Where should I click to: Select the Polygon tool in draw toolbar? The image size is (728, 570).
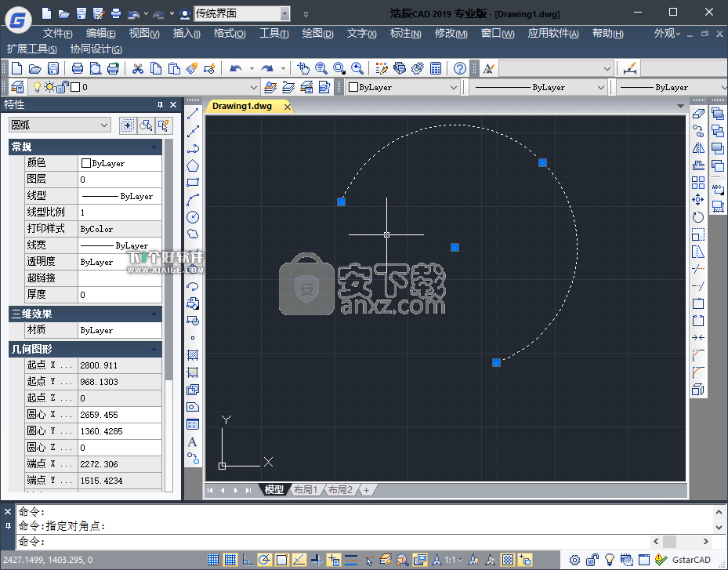(193, 165)
